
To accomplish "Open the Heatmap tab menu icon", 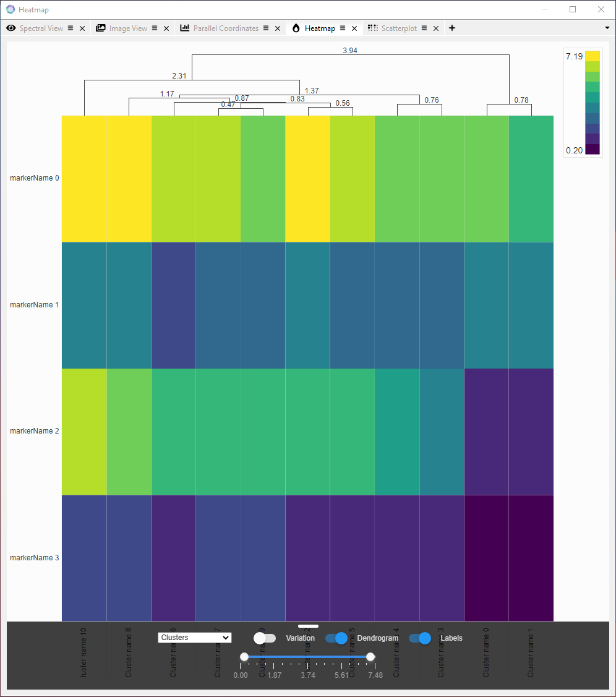I will (x=343, y=28).
